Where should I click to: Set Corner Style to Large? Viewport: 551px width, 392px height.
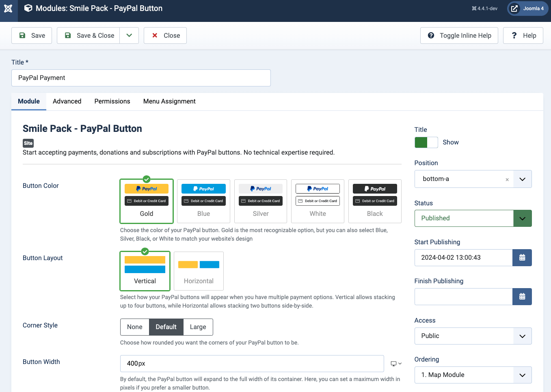coord(198,327)
